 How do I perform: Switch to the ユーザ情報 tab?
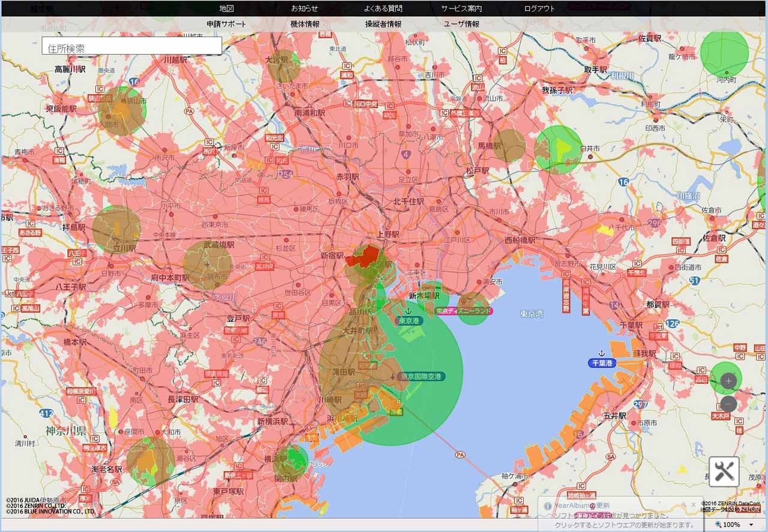461,24
